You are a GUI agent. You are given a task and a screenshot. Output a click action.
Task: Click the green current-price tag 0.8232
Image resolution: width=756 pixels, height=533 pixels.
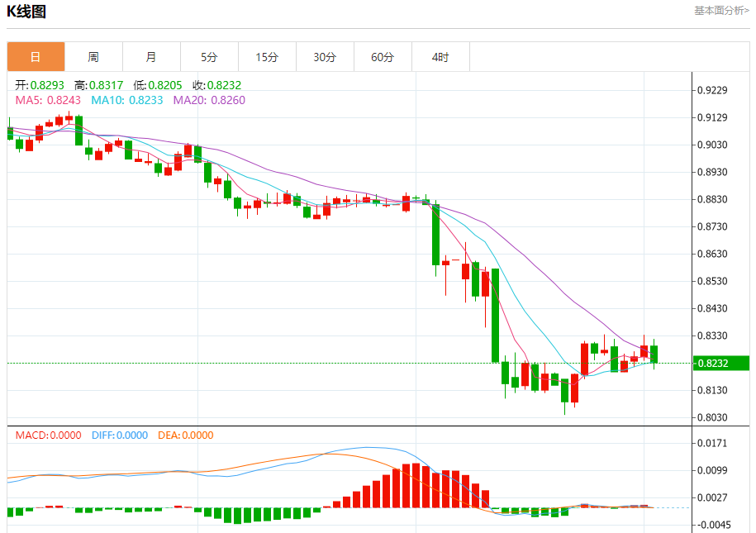pyautogui.click(x=720, y=364)
